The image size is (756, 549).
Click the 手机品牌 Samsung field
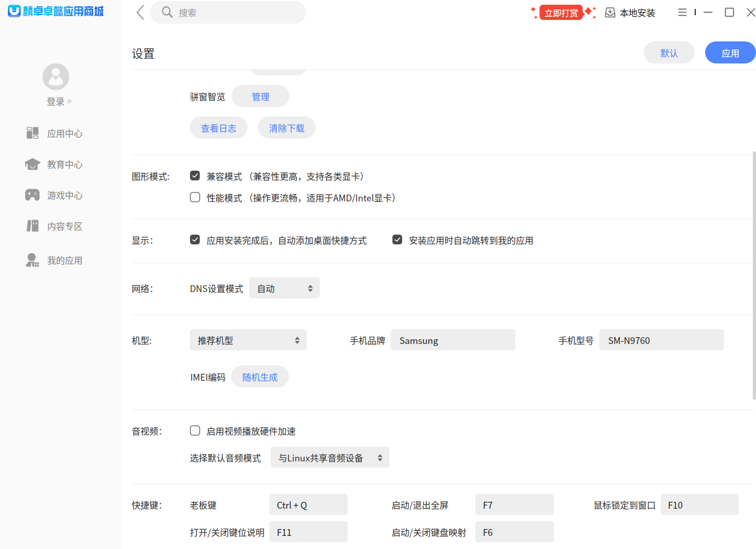(x=453, y=340)
